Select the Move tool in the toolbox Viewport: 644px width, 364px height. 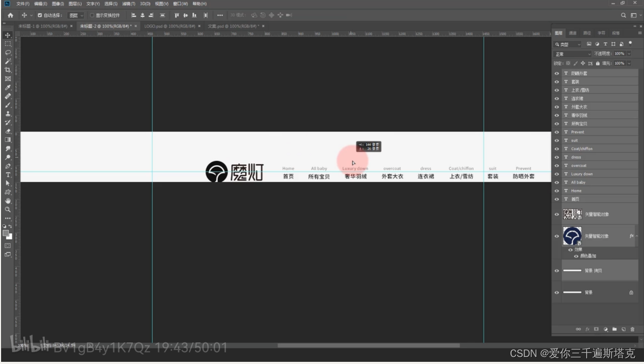8,35
